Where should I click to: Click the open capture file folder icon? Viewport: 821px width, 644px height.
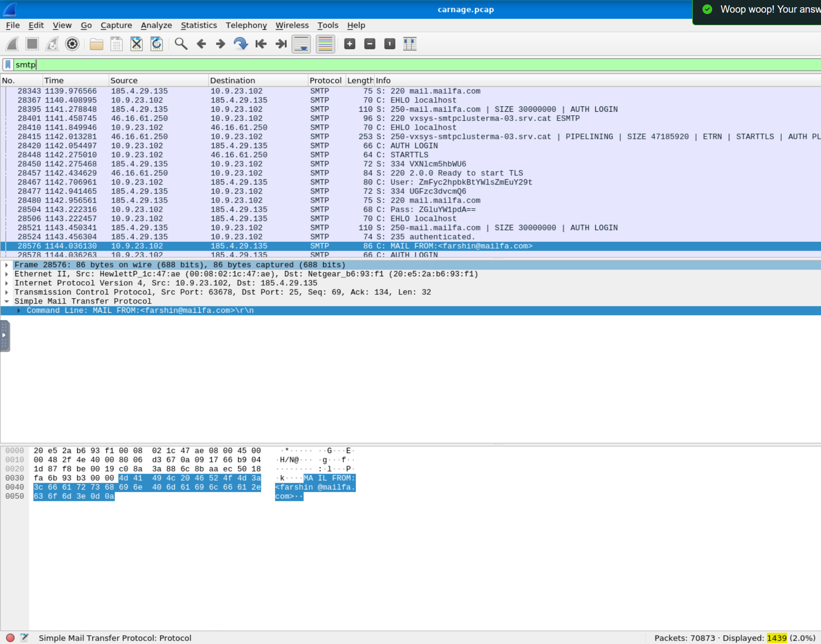96,44
